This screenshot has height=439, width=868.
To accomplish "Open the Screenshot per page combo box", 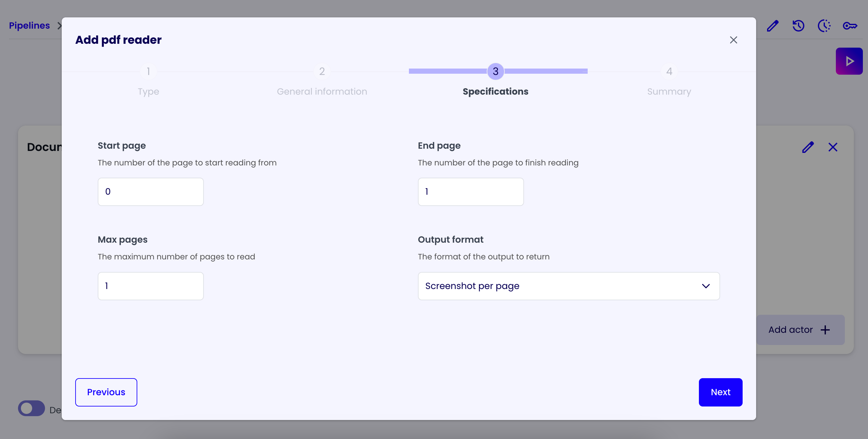I will pos(568,286).
